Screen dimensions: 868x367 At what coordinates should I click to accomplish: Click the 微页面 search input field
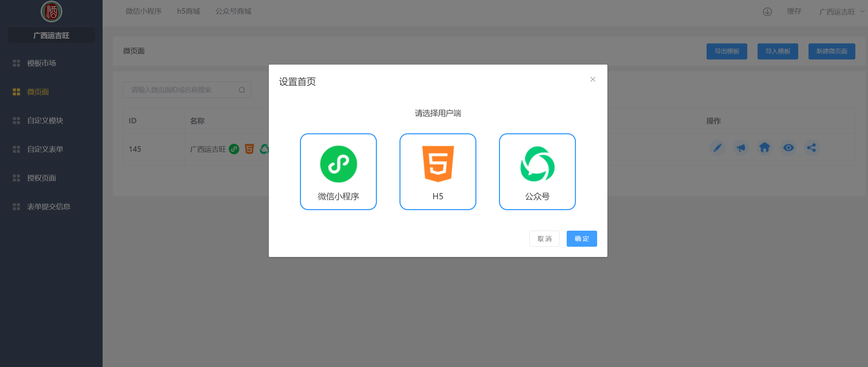pyautogui.click(x=181, y=90)
